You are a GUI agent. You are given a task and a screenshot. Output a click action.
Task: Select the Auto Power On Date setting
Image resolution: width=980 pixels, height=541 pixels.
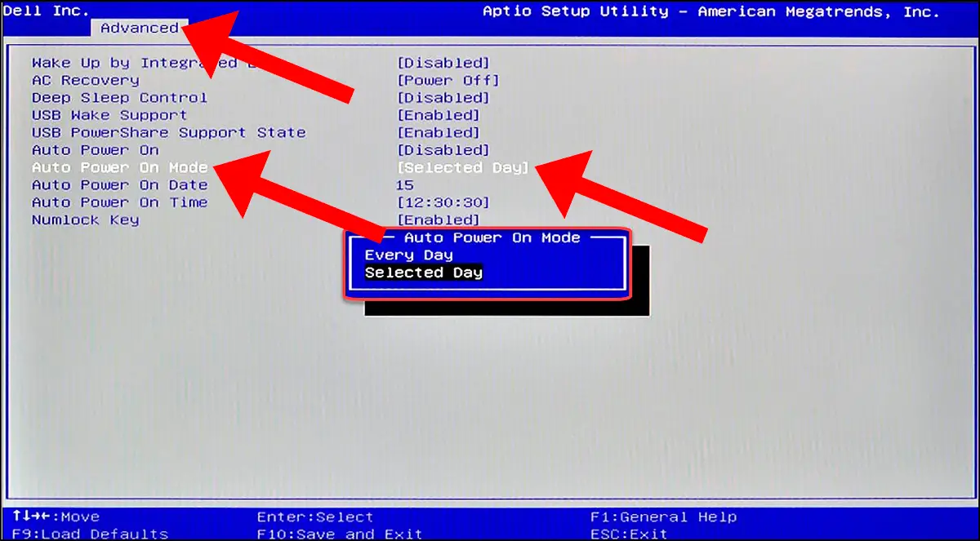click(x=119, y=185)
